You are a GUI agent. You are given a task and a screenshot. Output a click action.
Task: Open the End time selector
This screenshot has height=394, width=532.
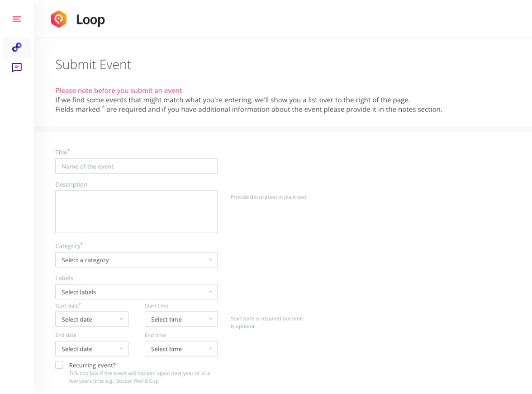coord(181,349)
